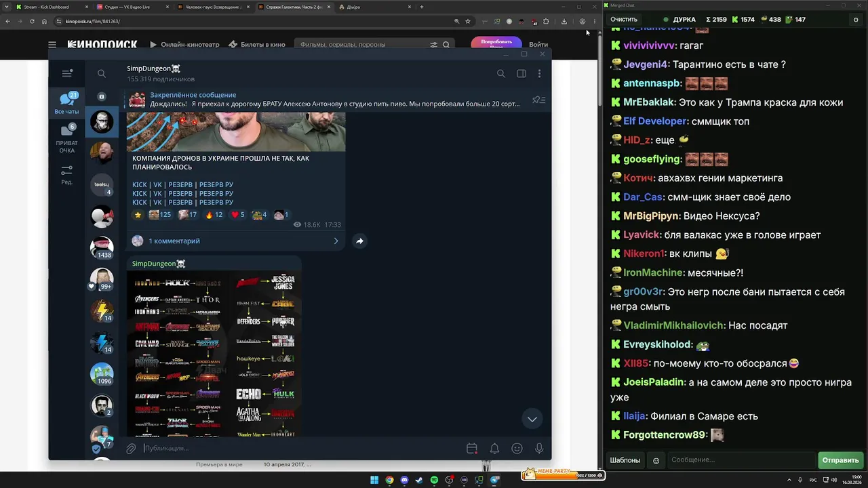This screenshot has height=488, width=868.
Task: Open the 1 комментарий thread
Action: pyautogui.click(x=174, y=241)
